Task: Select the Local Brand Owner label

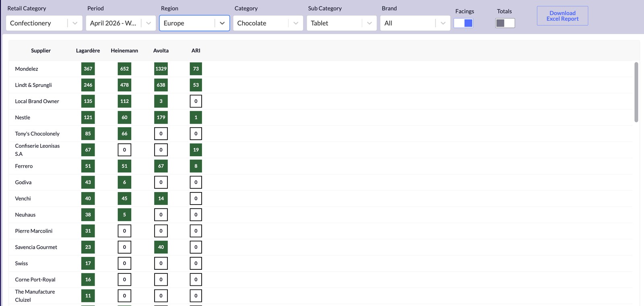Action: pos(37,101)
